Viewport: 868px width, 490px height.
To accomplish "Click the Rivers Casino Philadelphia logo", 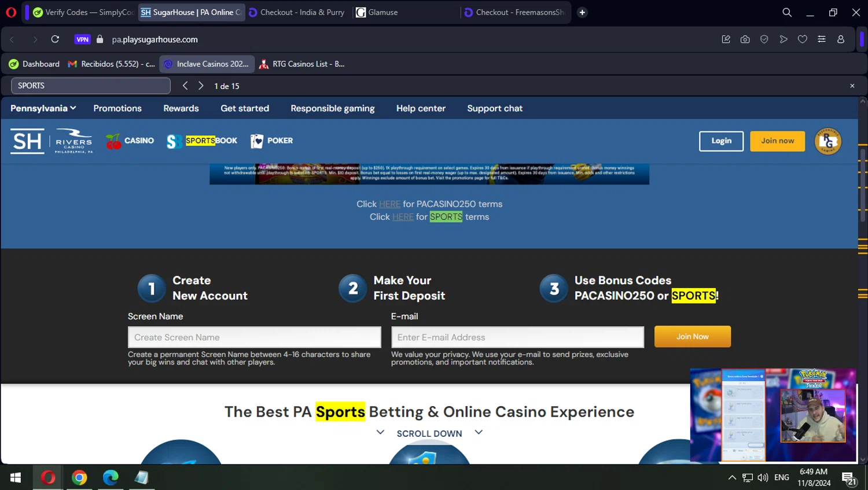I will pyautogui.click(x=73, y=141).
